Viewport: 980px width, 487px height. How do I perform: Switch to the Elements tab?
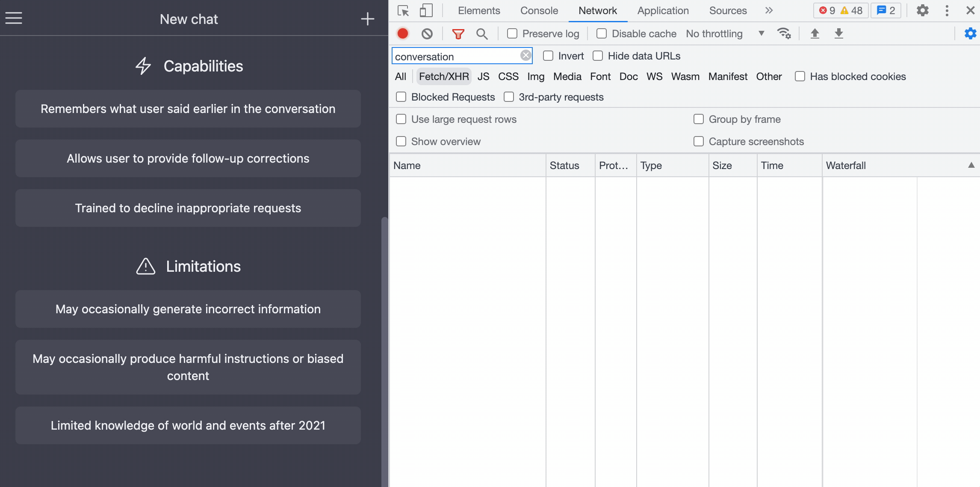(x=479, y=11)
